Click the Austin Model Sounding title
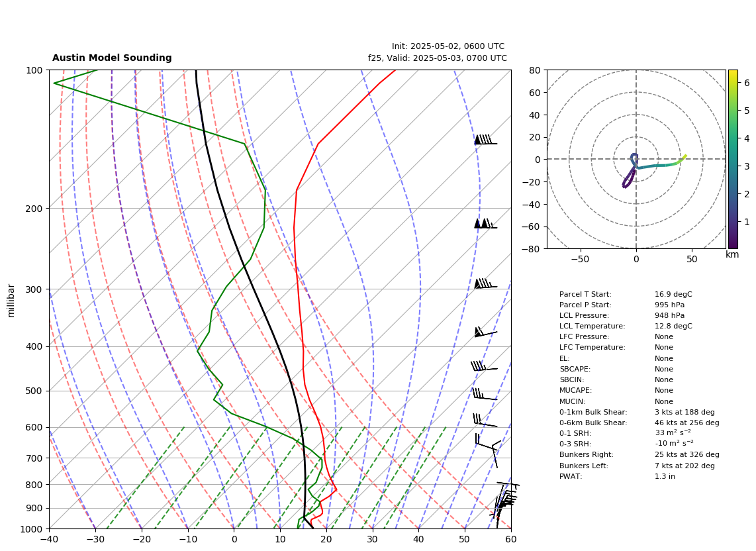Screen dimensions: 756x551 tap(112, 58)
